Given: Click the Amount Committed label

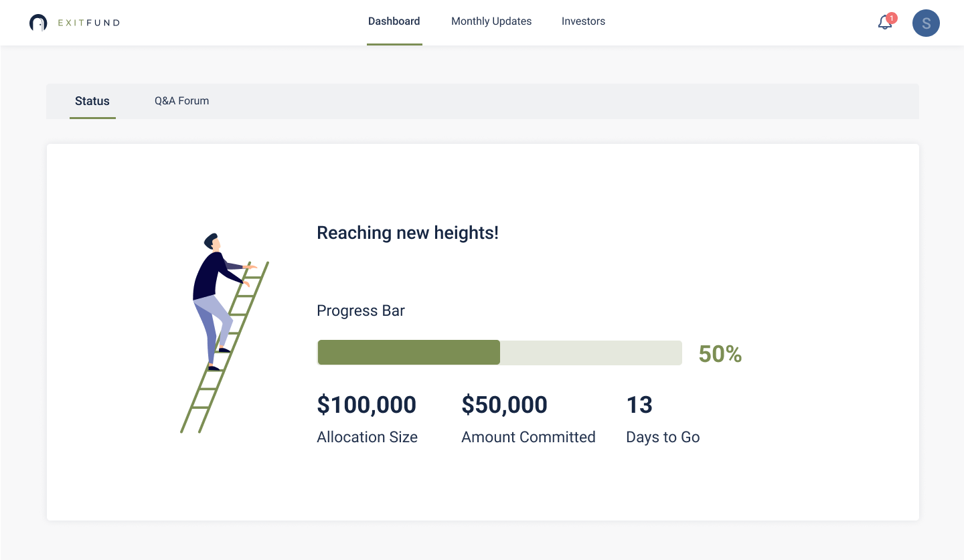Looking at the screenshot, I should (528, 437).
